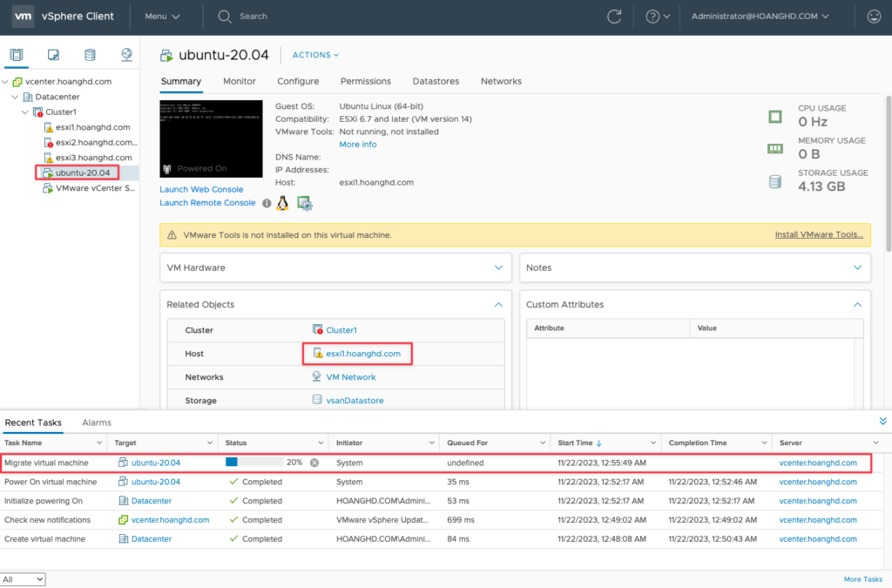The width and height of the screenshot is (892, 588).
Task: Click the More info link
Action: pos(358,145)
